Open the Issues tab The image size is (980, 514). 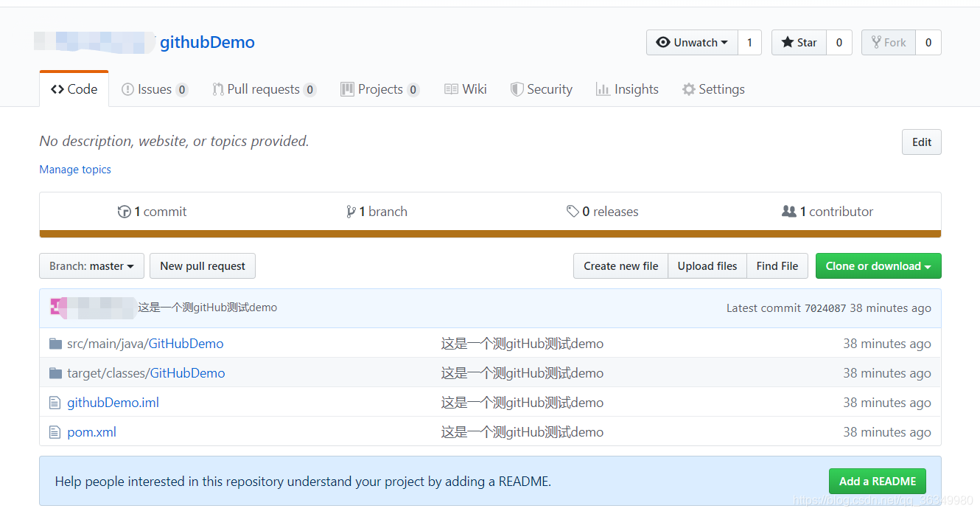(x=155, y=89)
